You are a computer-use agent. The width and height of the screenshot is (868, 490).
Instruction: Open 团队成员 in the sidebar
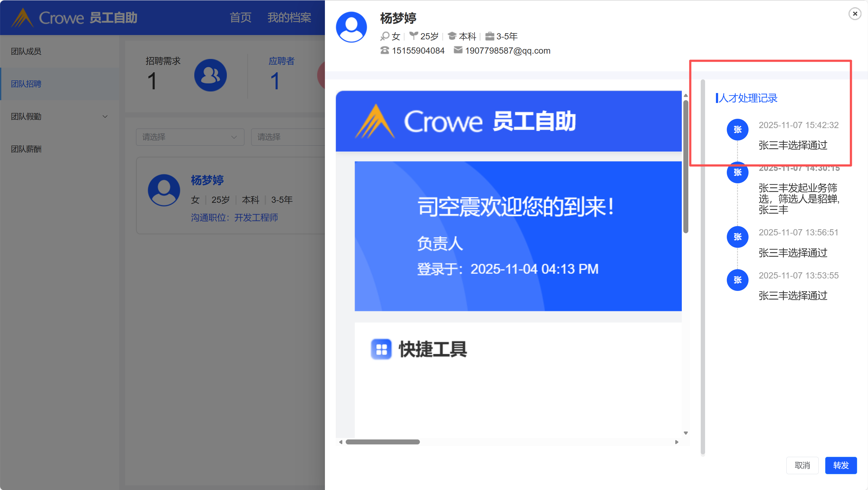pos(26,51)
